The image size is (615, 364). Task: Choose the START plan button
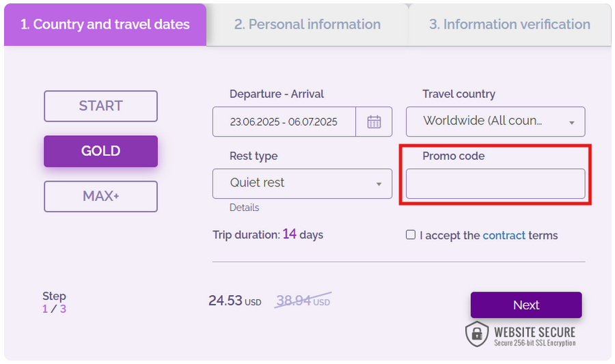[x=100, y=106]
